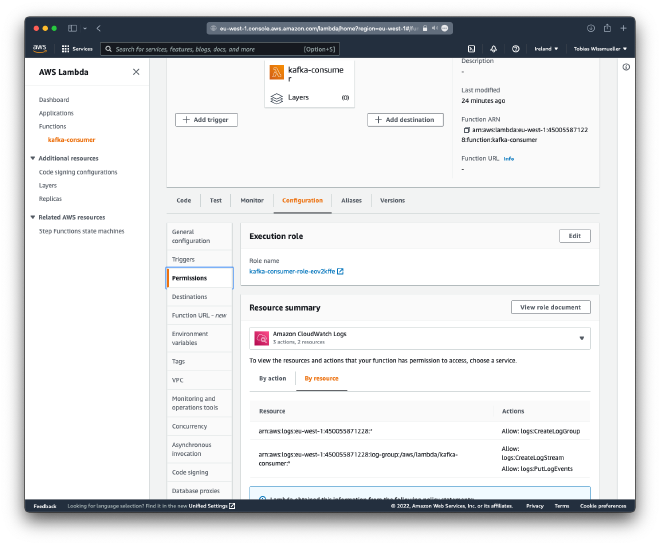Select the By action tab
Screen dimensions: 660x545
click(272, 379)
